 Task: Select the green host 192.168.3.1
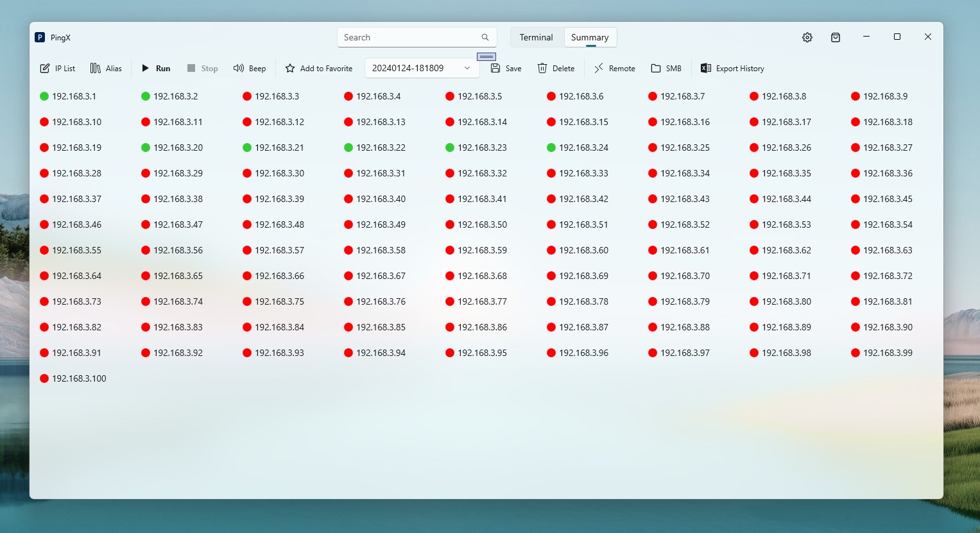68,96
